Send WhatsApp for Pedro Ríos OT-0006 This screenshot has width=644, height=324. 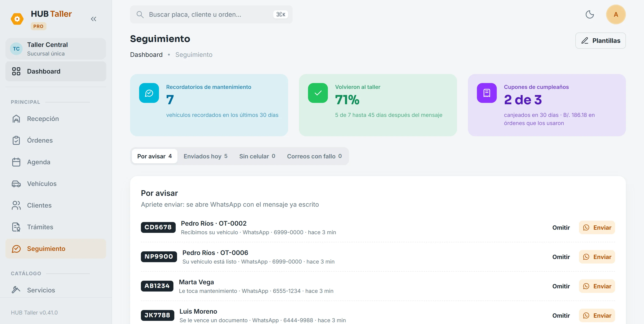tap(597, 257)
